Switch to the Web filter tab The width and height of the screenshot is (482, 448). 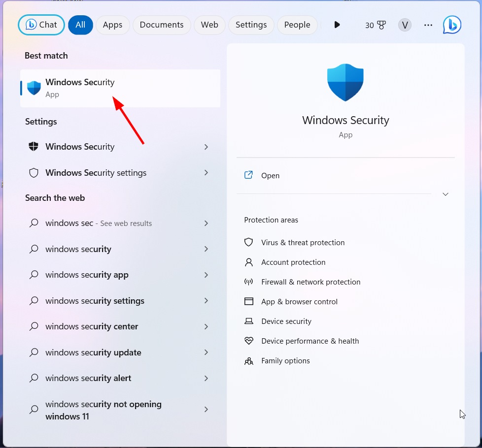pyautogui.click(x=209, y=25)
